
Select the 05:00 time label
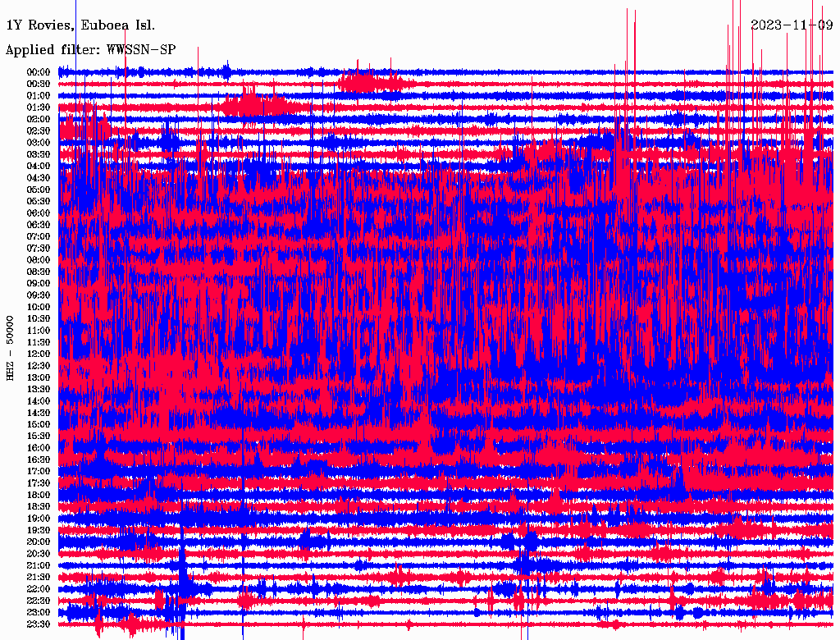click(x=39, y=190)
